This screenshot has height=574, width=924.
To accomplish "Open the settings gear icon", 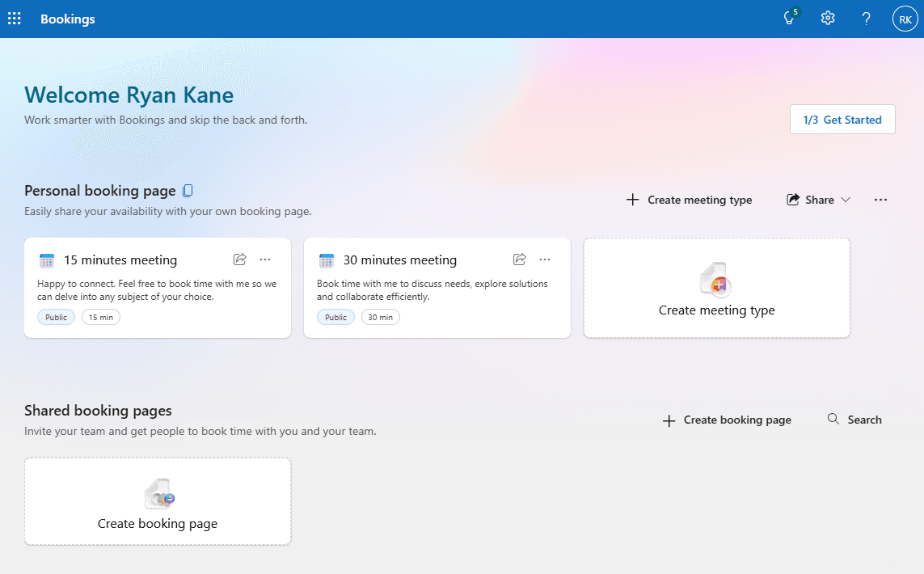I will 828,19.
